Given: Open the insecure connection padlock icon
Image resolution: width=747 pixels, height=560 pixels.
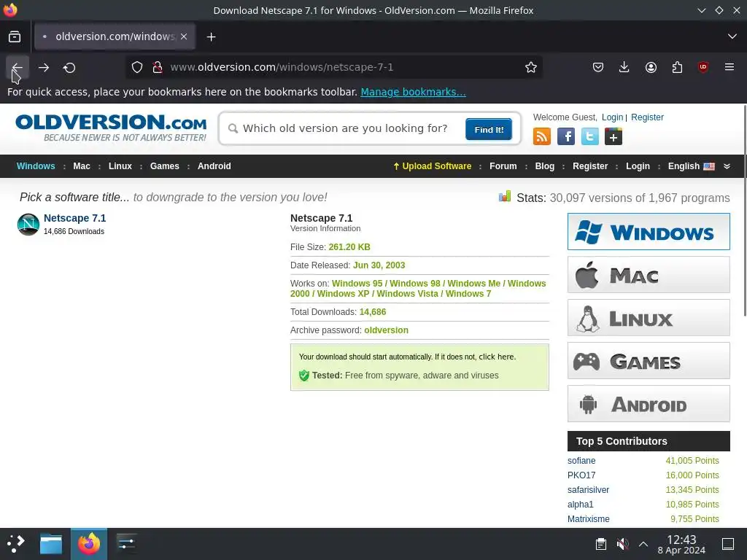Looking at the screenshot, I should [158, 67].
